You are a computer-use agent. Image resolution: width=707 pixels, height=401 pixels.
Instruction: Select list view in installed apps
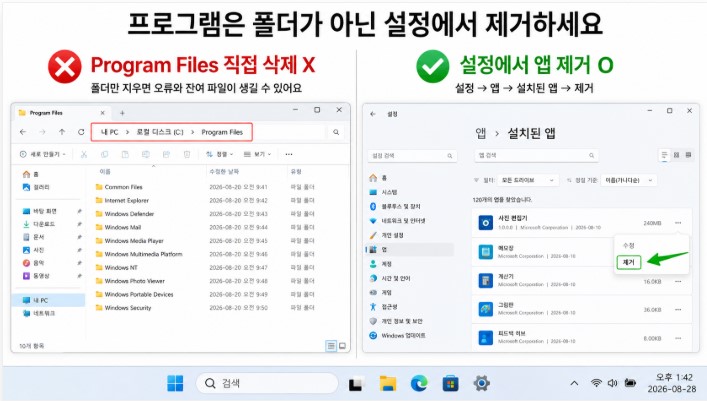point(664,155)
